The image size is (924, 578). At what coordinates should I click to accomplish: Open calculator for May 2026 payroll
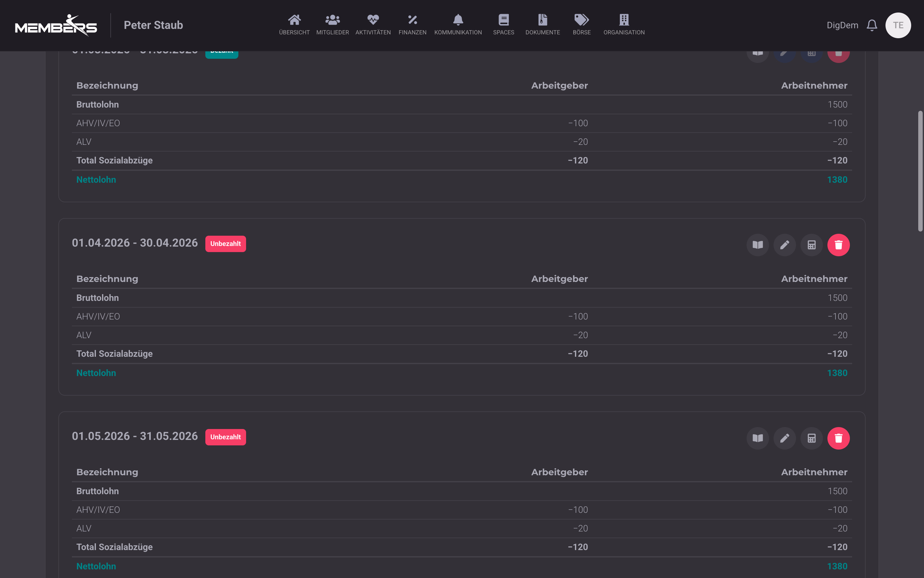811,438
